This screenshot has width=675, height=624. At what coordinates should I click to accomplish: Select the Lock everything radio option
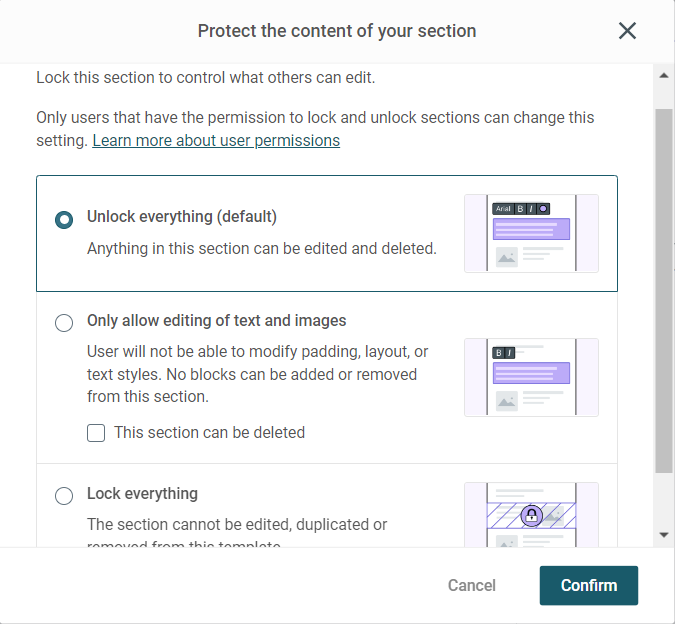(64, 495)
